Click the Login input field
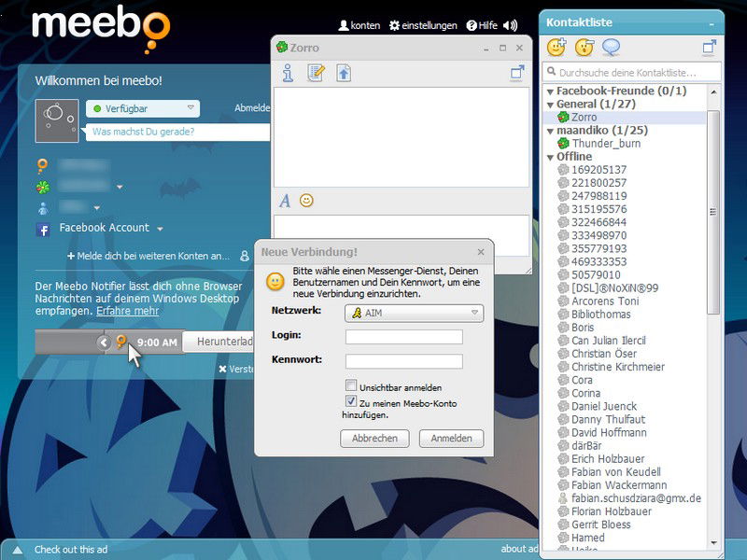Screen dimensions: 747x560 click(404, 337)
